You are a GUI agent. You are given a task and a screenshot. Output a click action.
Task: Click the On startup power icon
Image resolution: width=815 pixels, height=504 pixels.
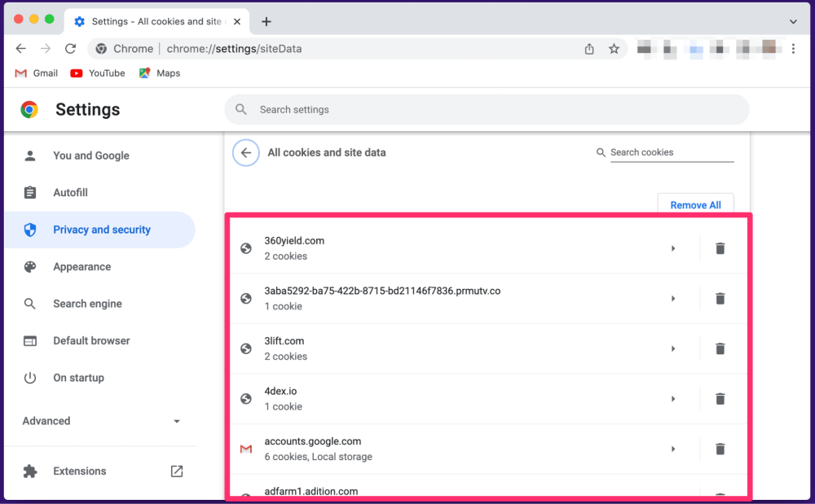tap(30, 378)
